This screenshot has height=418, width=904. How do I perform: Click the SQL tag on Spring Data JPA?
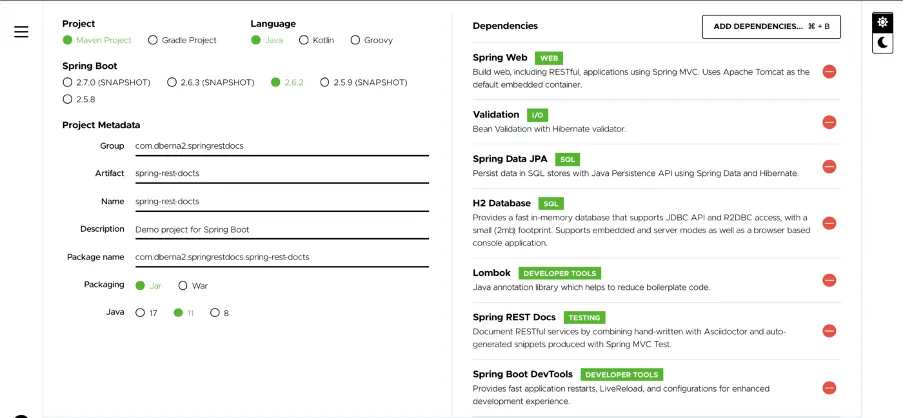tap(567, 160)
